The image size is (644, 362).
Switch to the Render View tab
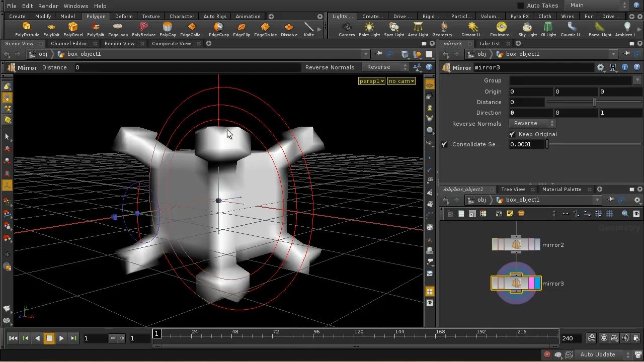119,43
